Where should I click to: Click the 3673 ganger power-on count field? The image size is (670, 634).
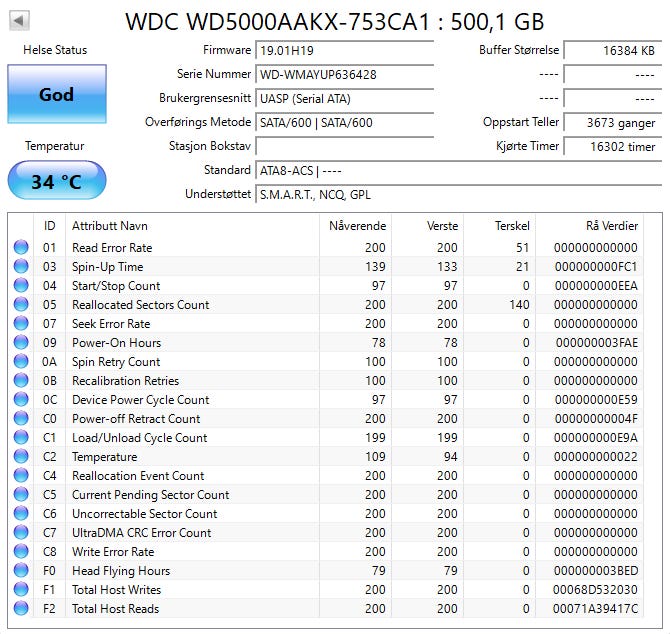click(613, 122)
